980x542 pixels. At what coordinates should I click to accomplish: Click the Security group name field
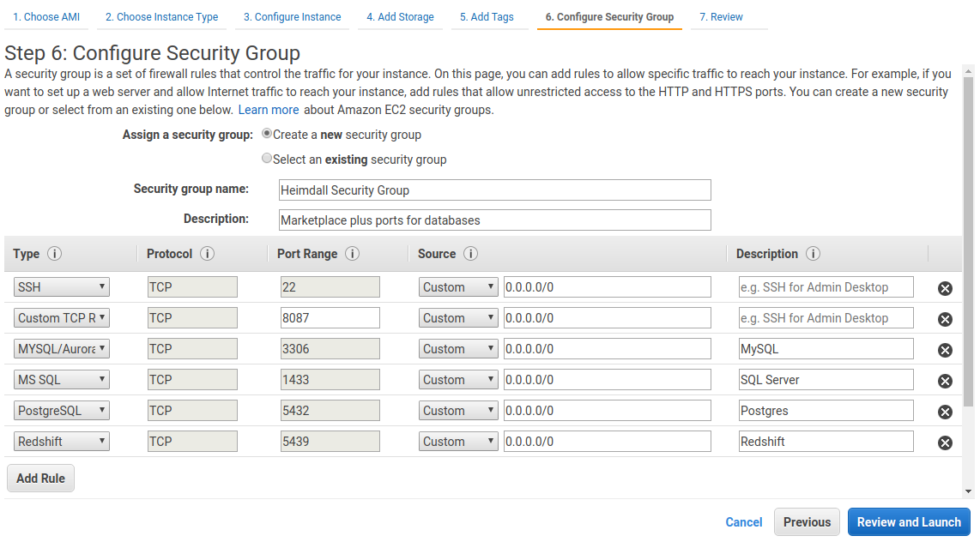495,190
